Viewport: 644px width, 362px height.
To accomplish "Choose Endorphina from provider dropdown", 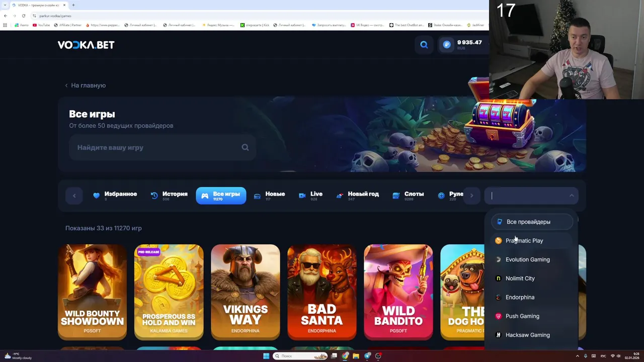I will pos(532,297).
